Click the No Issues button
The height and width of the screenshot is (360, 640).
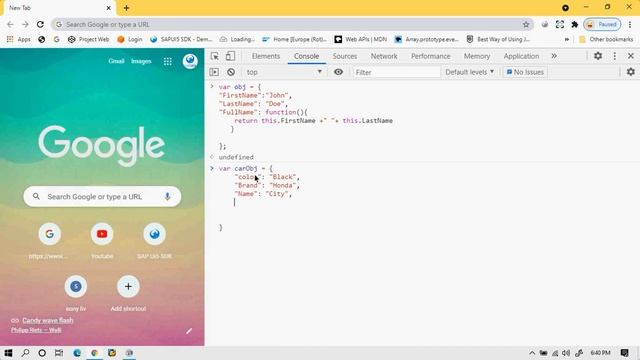(x=525, y=72)
